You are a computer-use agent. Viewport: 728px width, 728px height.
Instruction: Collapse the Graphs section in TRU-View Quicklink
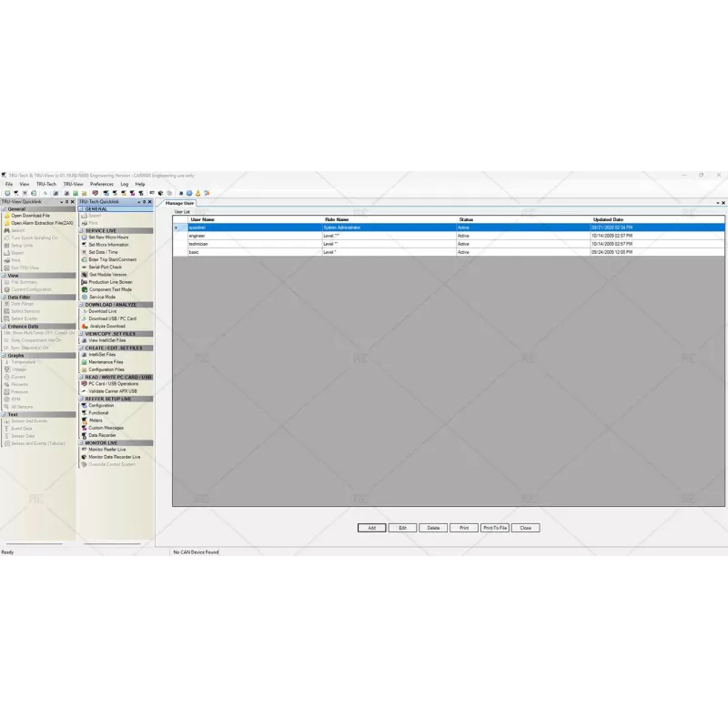(x=5, y=355)
